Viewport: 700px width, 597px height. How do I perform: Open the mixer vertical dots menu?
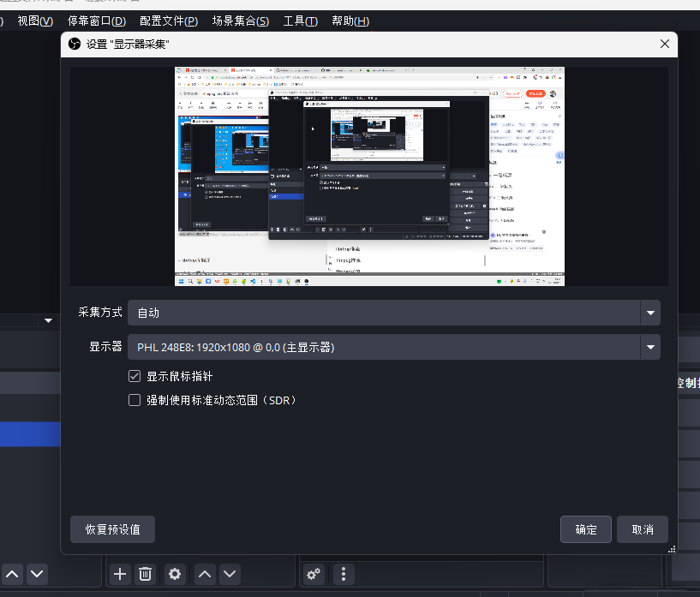tap(343, 574)
